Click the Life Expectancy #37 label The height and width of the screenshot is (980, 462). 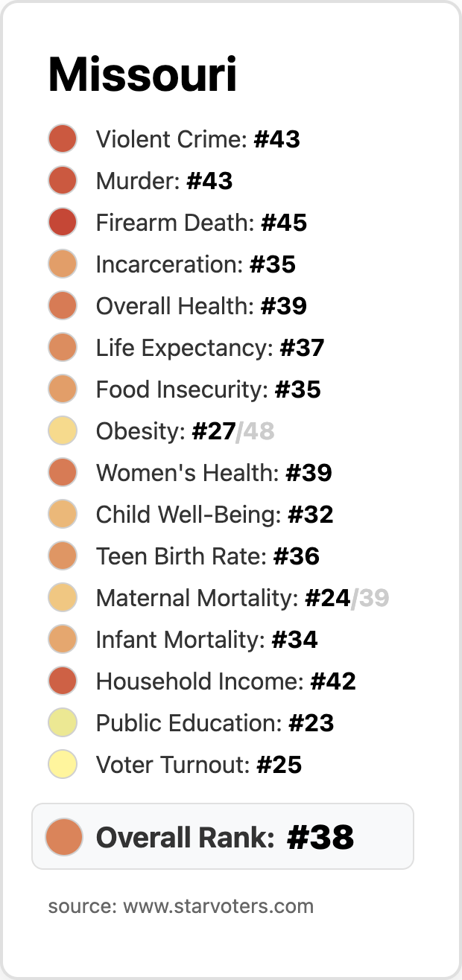click(x=210, y=348)
